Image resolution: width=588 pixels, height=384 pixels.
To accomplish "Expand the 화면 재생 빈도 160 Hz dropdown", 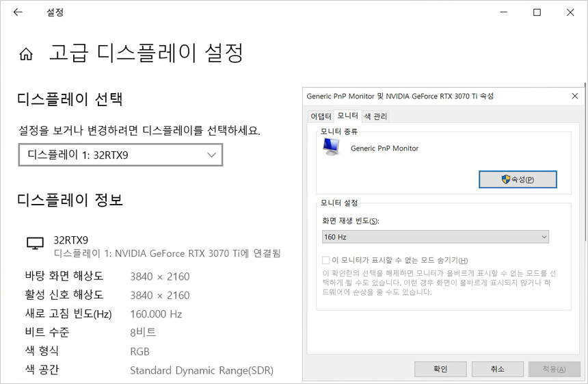I will coord(436,237).
